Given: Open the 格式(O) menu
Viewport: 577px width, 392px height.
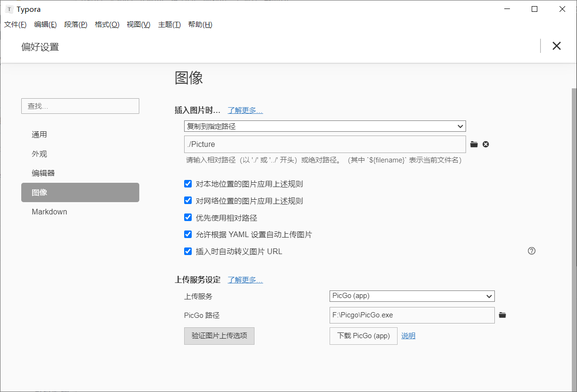Looking at the screenshot, I should click(107, 25).
